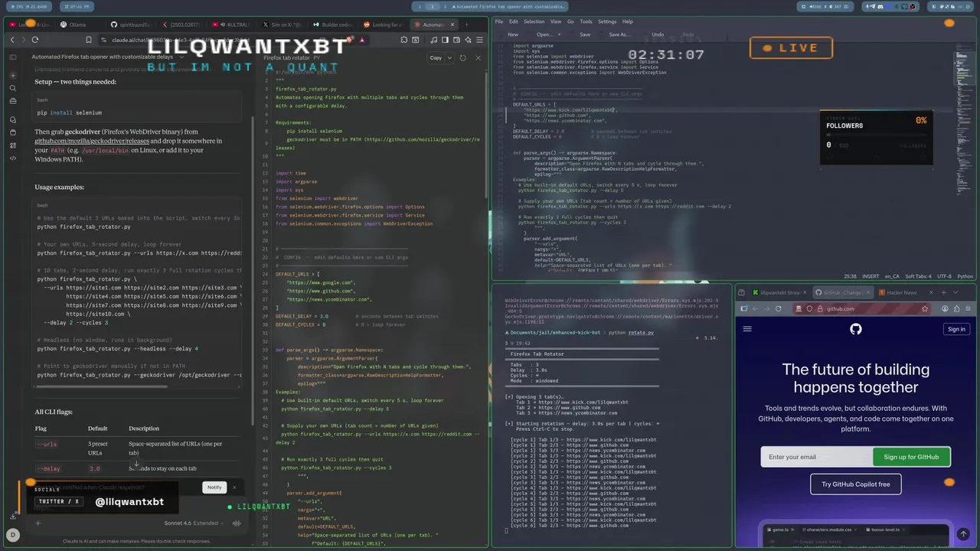The image size is (980, 551).
Task: Click the GitHub Octocat logo
Action: 856,329
